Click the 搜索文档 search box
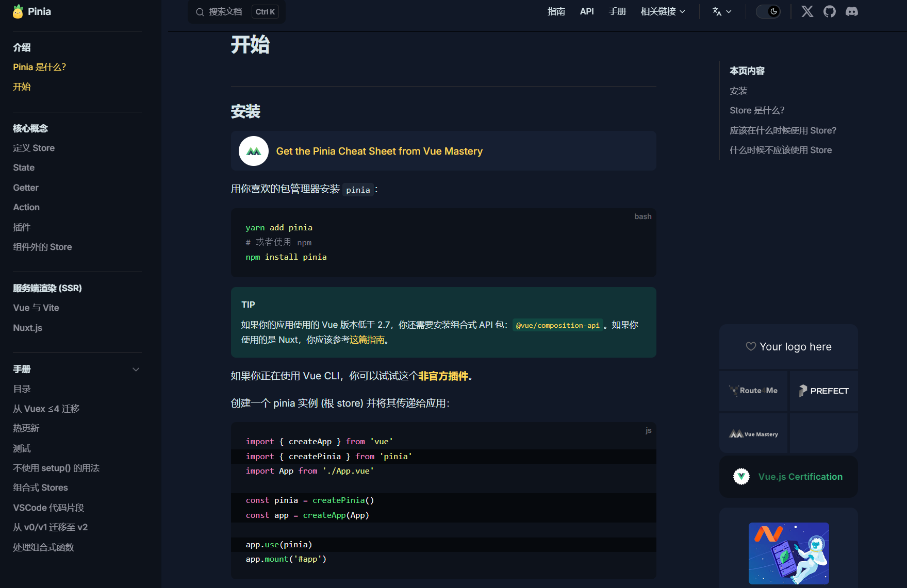 [237, 12]
